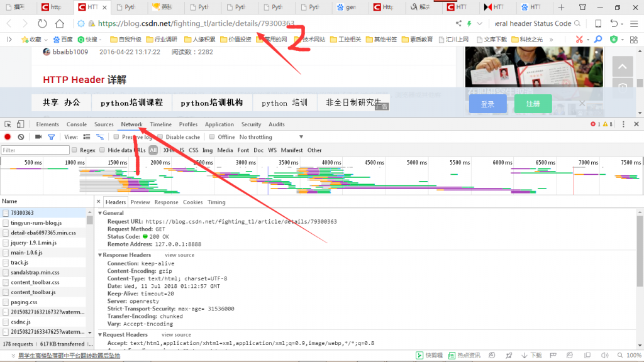This screenshot has height=362, width=644.
Task: Toggle the network filter funnel icon
Action: tap(52, 137)
